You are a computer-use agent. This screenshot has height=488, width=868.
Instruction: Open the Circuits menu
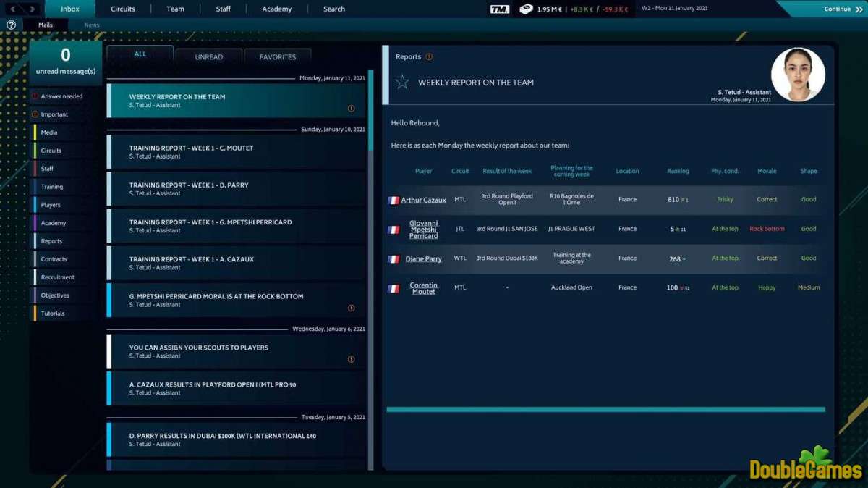pyautogui.click(x=123, y=9)
